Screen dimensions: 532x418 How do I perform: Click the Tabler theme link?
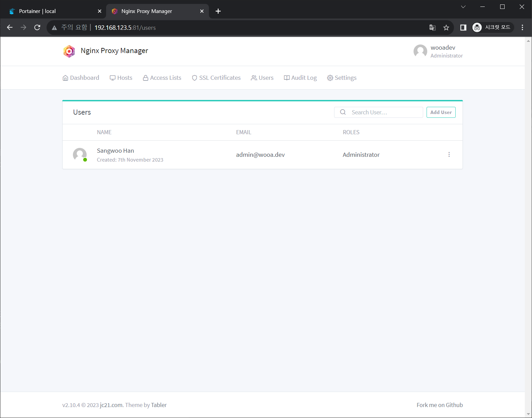coord(159,405)
